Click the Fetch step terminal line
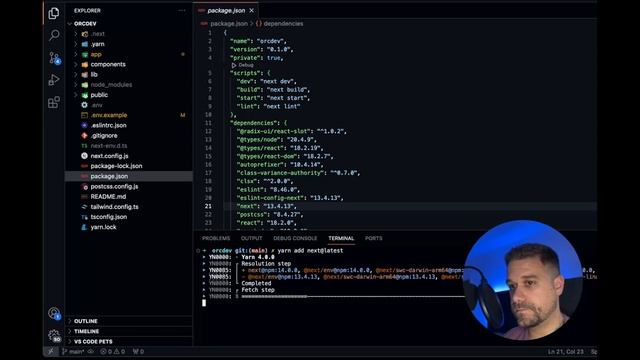This screenshot has width=640, height=360. (258, 290)
